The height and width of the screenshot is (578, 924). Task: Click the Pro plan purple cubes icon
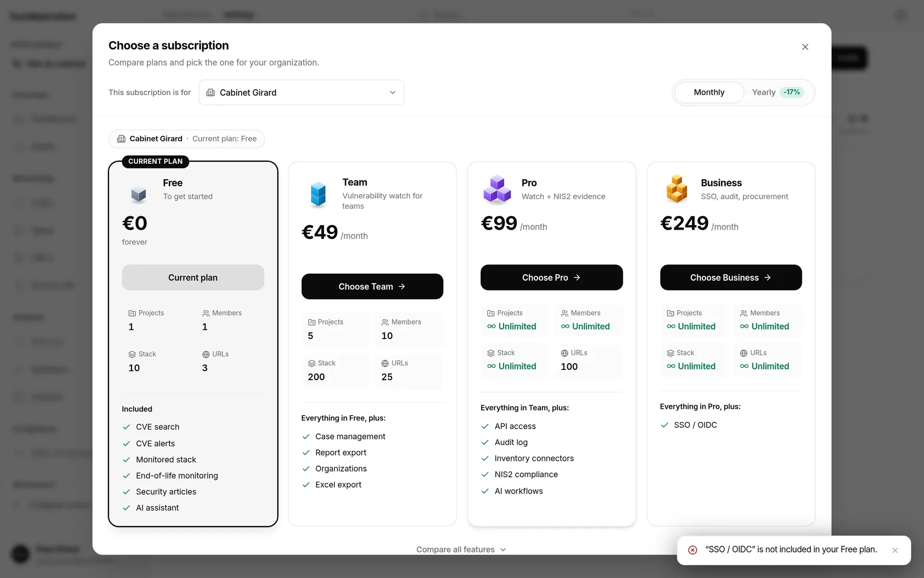(x=497, y=189)
